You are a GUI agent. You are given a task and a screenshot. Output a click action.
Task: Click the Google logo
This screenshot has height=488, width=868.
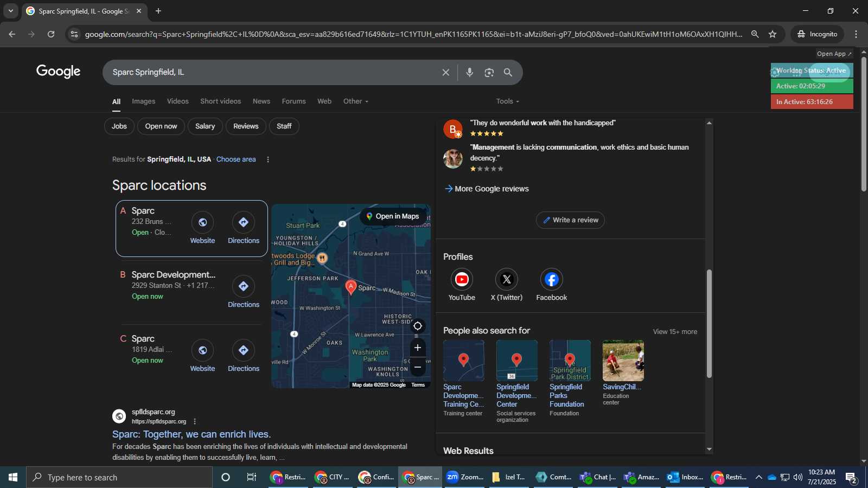(x=59, y=72)
